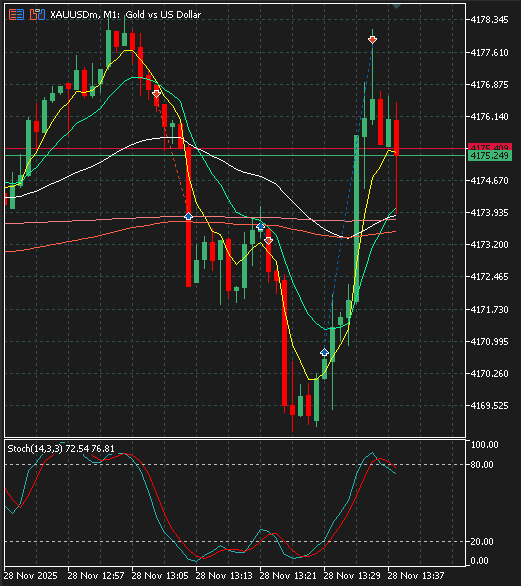Click the 28 Nov 13:13 time label
The height and width of the screenshot is (586, 521).
coord(224,576)
